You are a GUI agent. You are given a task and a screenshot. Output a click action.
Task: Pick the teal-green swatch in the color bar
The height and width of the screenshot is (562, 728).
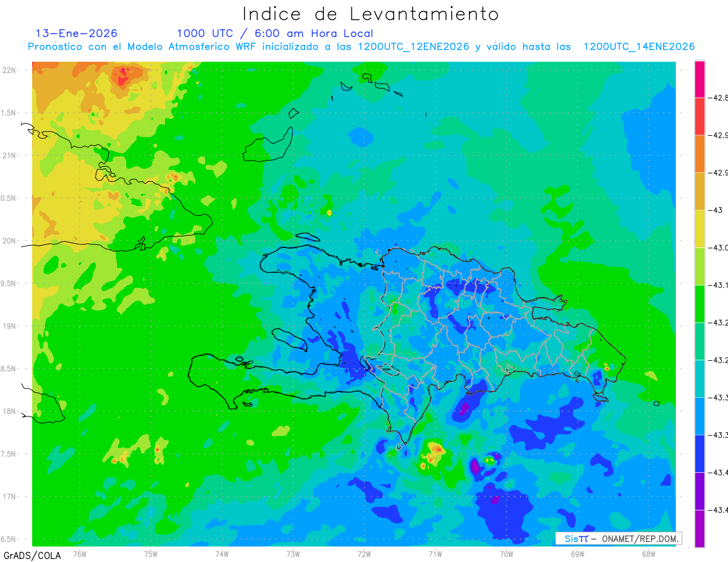click(699, 341)
